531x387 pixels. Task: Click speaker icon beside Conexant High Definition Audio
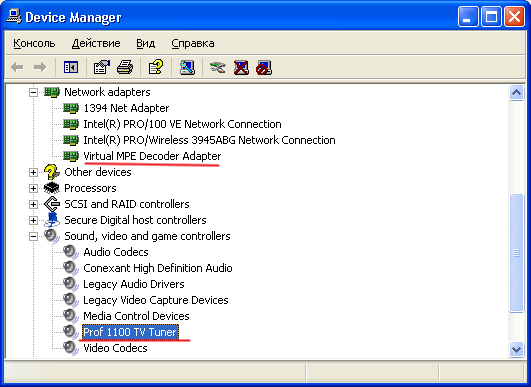click(x=71, y=268)
